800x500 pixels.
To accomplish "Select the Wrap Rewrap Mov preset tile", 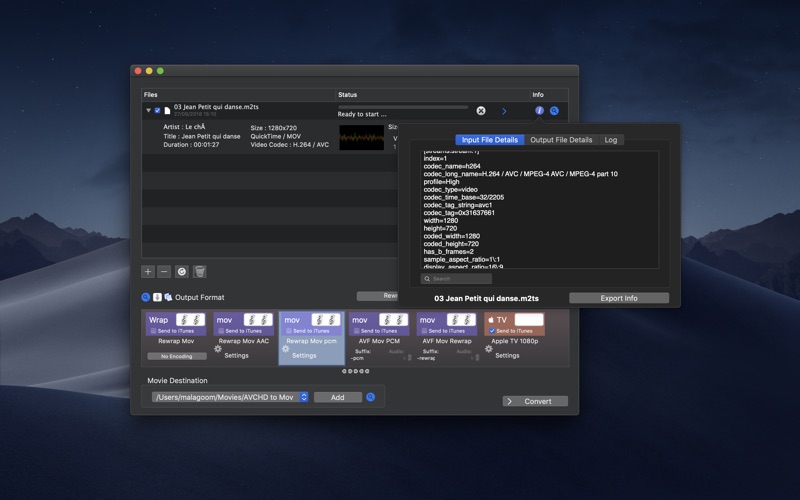I will [x=176, y=339].
